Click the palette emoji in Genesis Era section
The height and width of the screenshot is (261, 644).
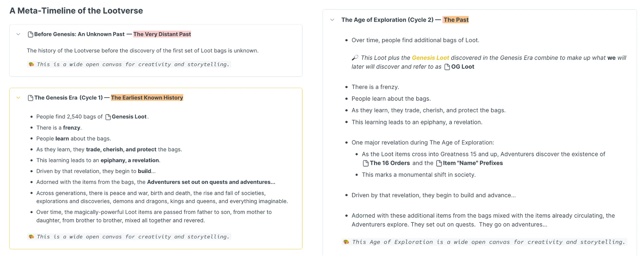click(31, 237)
